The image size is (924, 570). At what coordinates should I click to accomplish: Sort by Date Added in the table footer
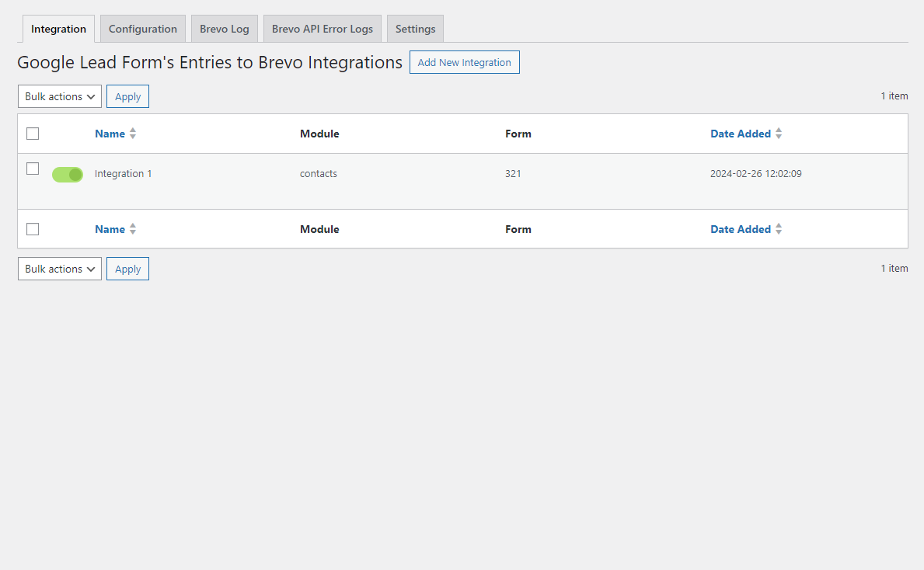741,229
